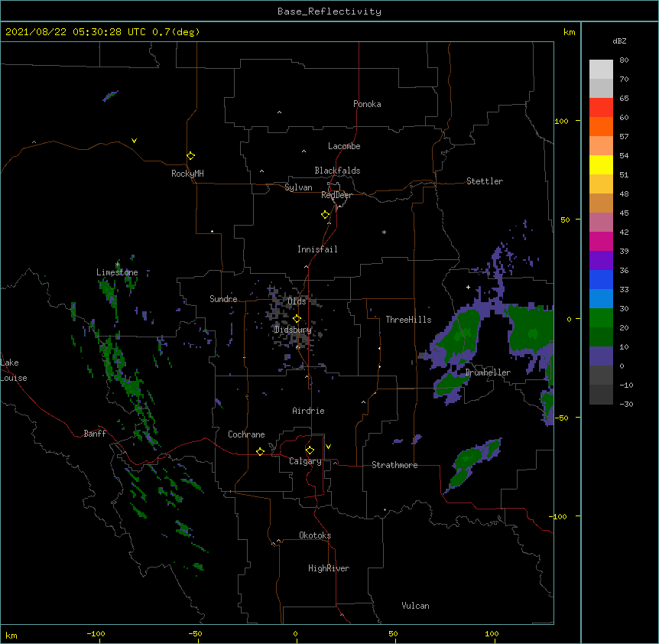Click the Banff label
659x644 pixels.
95,434
